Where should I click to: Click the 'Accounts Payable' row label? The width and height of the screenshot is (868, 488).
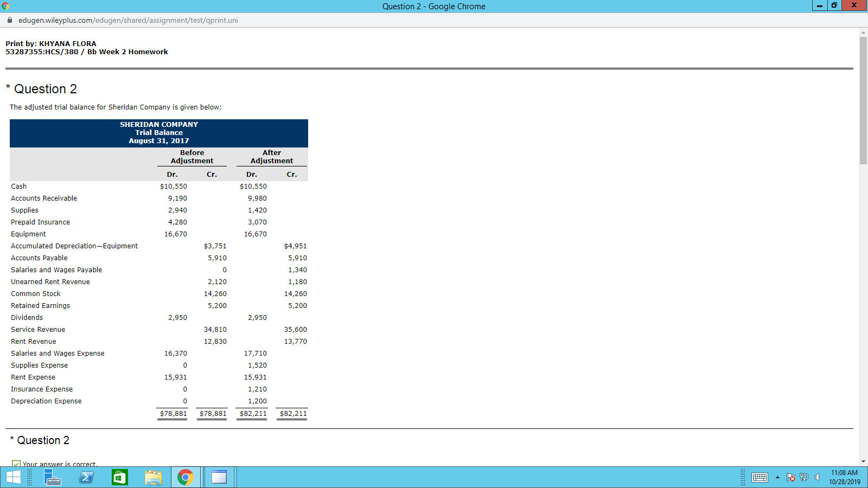pos(40,258)
